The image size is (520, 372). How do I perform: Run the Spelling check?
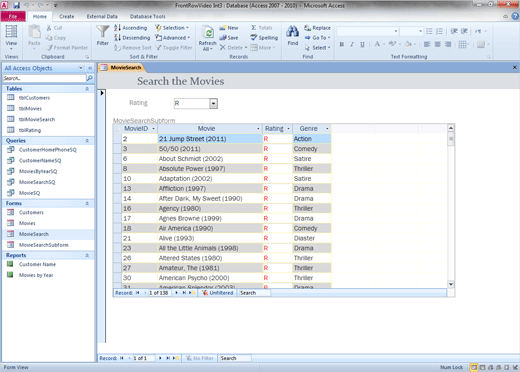[x=264, y=38]
